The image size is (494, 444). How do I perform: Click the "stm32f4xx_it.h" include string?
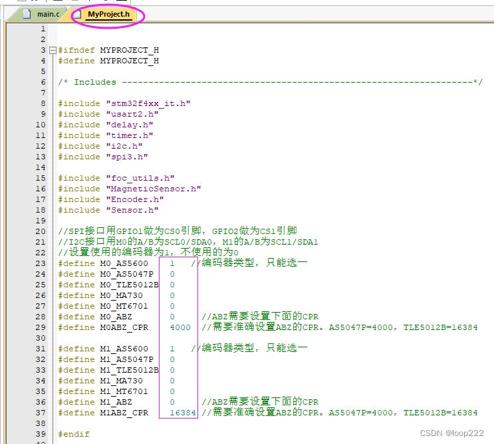[148, 103]
